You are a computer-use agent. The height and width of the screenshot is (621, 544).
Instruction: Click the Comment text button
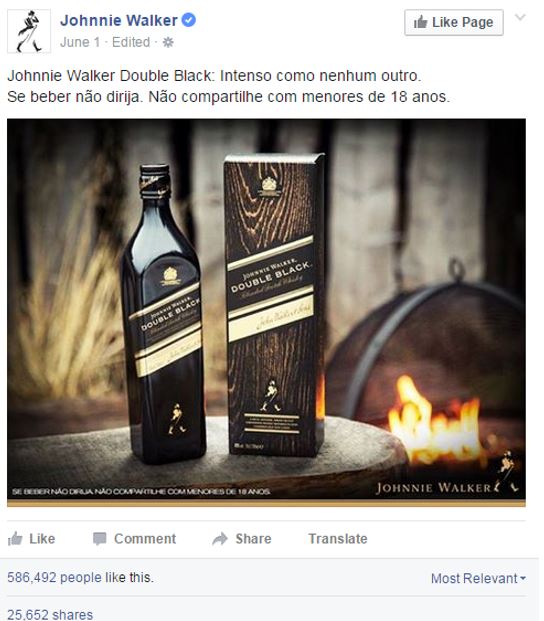(145, 539)
